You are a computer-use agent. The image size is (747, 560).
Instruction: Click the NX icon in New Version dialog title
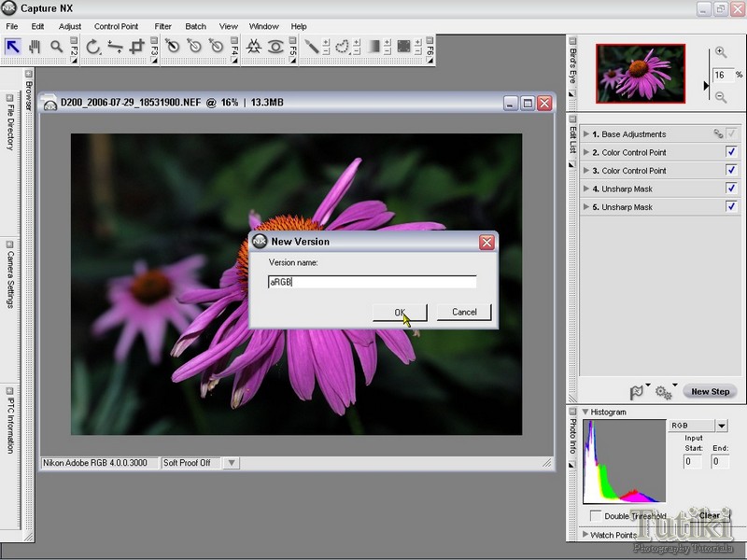tap(260, 242)
